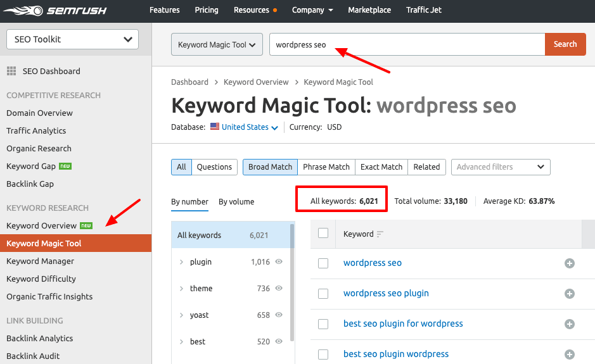Open Backlink Gap in sidebar
Viewport: 595px width, 364px height.
pos(30,184)
